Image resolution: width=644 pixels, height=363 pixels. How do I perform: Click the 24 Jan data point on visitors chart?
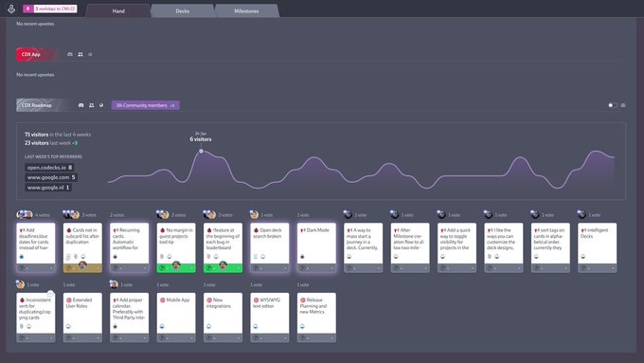coord(201,152)
